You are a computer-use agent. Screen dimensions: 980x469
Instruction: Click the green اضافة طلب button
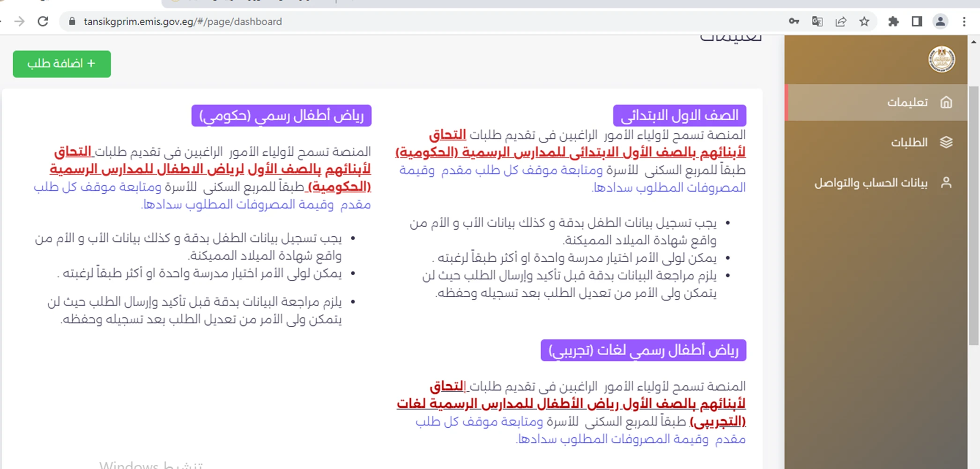(62, 64)
